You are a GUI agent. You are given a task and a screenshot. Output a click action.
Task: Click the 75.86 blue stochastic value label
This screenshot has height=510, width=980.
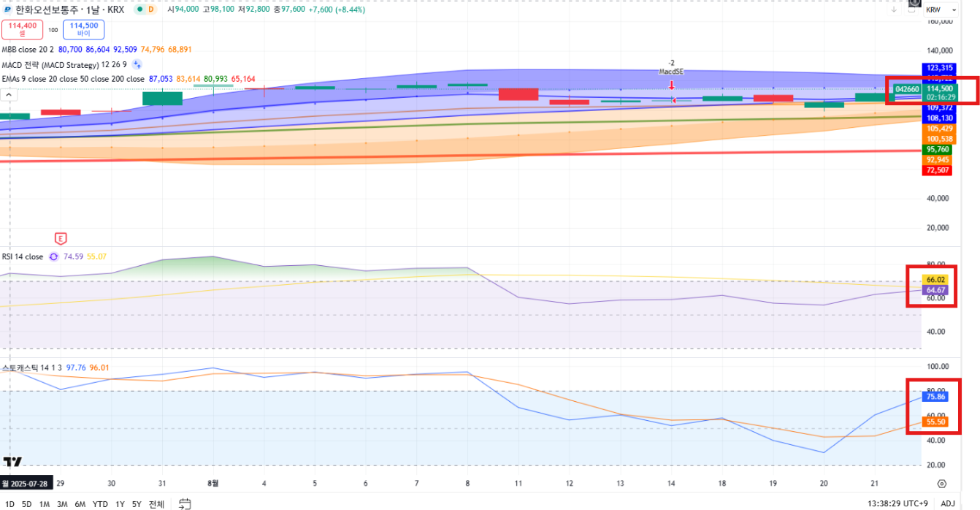[935, 397]
